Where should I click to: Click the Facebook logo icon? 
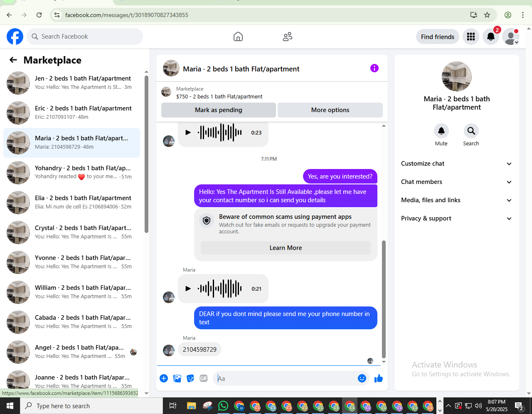tap(15, 37)
